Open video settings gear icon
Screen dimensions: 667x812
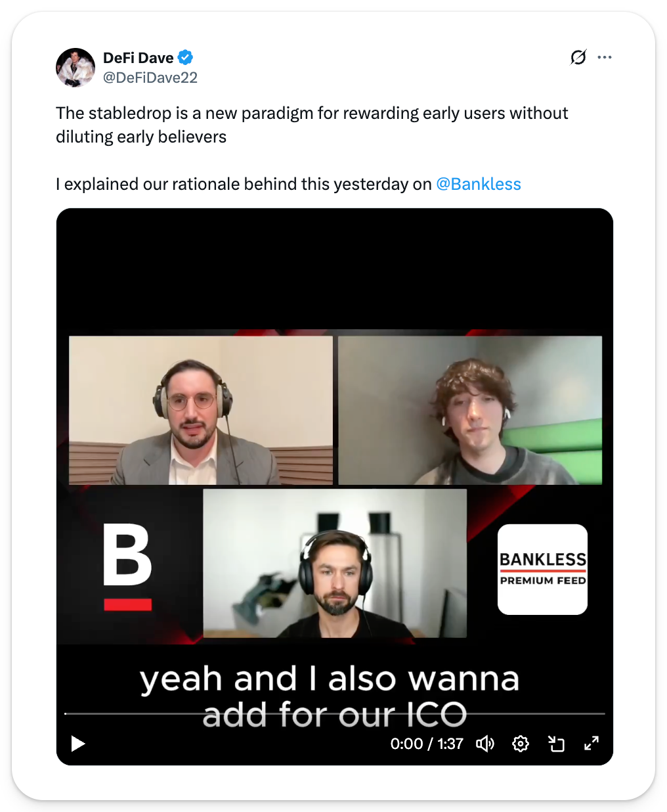click(521, 744)
